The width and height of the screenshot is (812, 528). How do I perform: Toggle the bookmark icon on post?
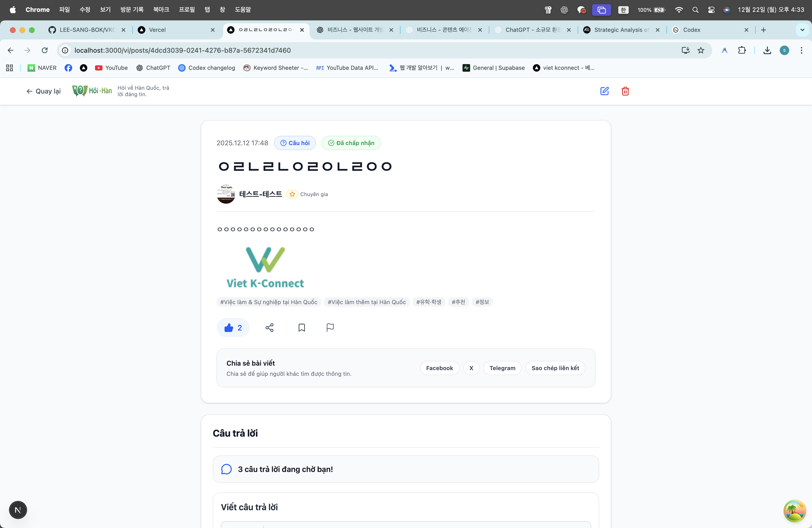tap(302, 327)
